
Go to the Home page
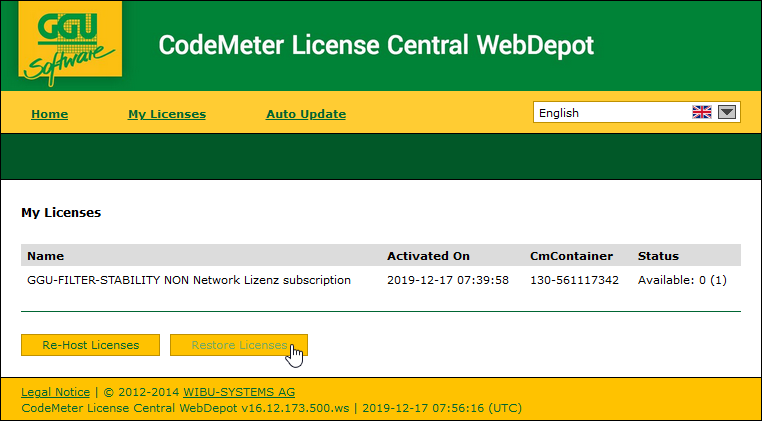pyautogui.click(x=49, y=114)
